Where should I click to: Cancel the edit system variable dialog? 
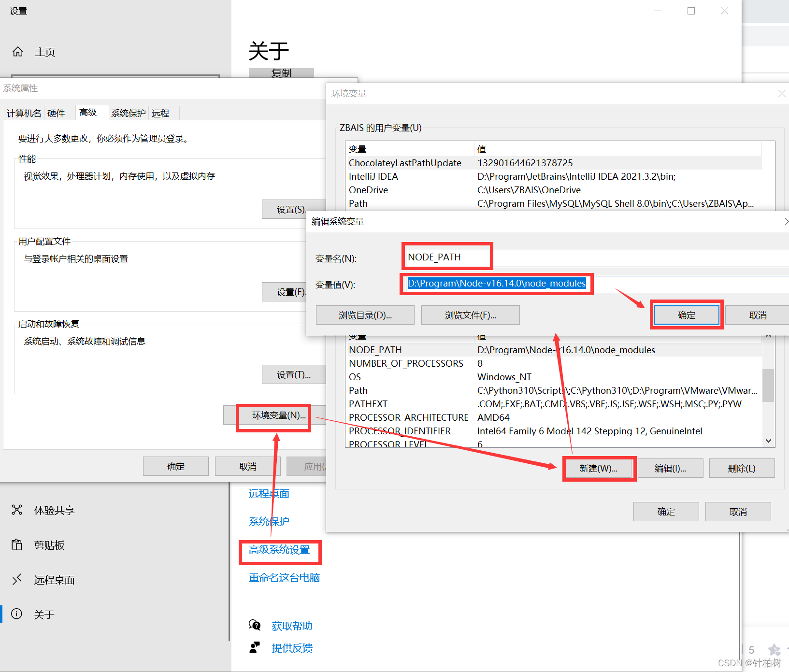click(x=758, y=315)
